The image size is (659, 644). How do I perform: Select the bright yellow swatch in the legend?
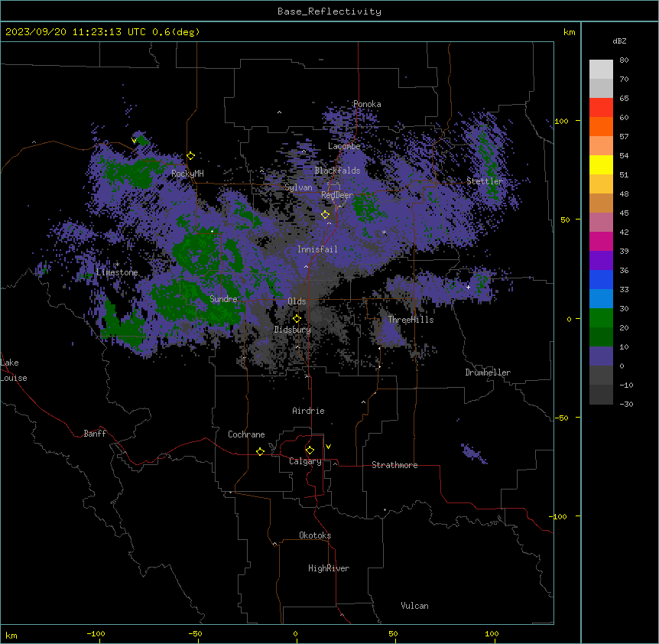[x=601, y=164]
